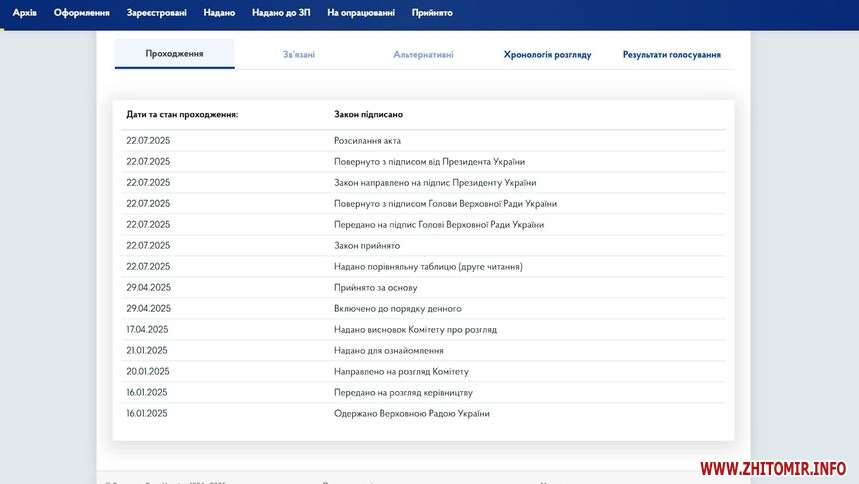The height and width of the screenshot is (484, 859).
Task: Switch to the Проходження tab
Action: pos(174,54)
